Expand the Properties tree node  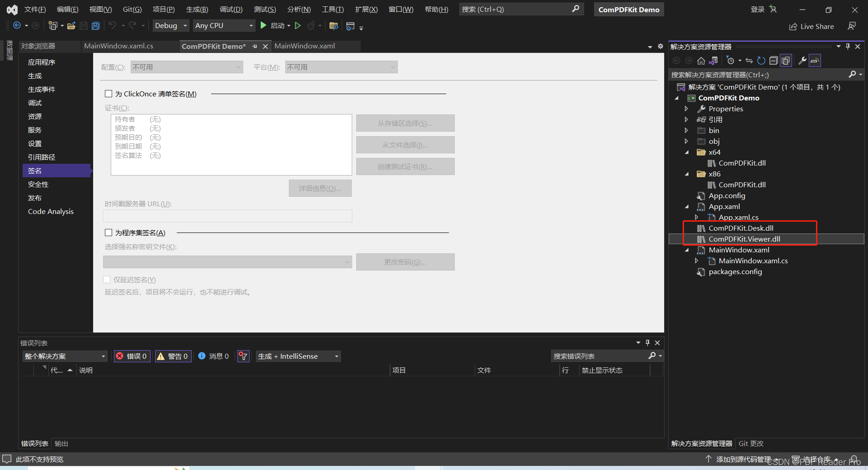point(686,109)
